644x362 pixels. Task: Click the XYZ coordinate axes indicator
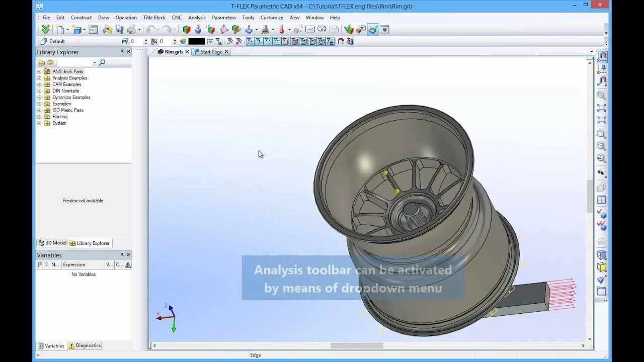coord(167,318)
